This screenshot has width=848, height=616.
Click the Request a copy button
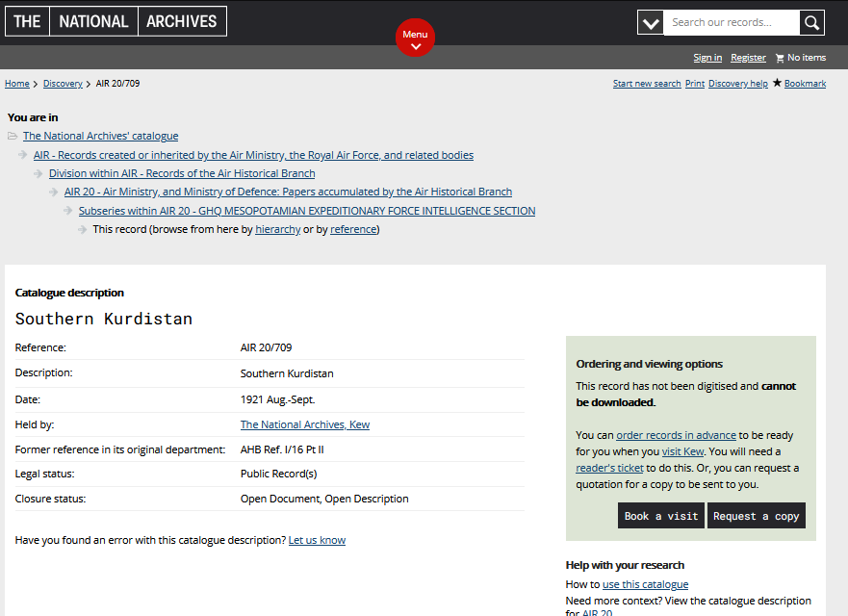pyautogui.click(x=756, y=516)
